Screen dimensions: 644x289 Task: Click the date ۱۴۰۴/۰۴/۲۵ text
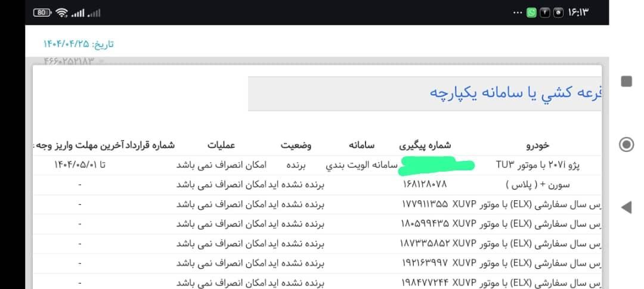point(67,44)
